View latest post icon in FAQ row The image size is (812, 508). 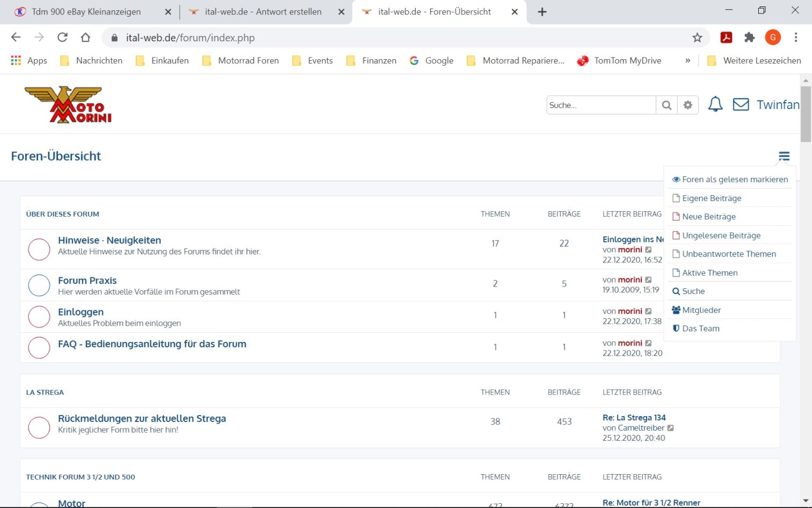648,343
